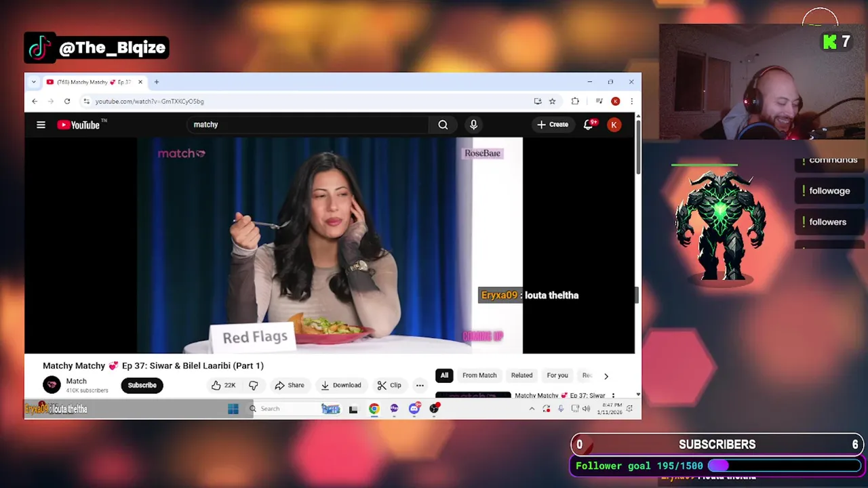The height and width of the screenshot is (488, 868).
Task: Go back with the browser back arrow
Action: [x=35, y=101]
